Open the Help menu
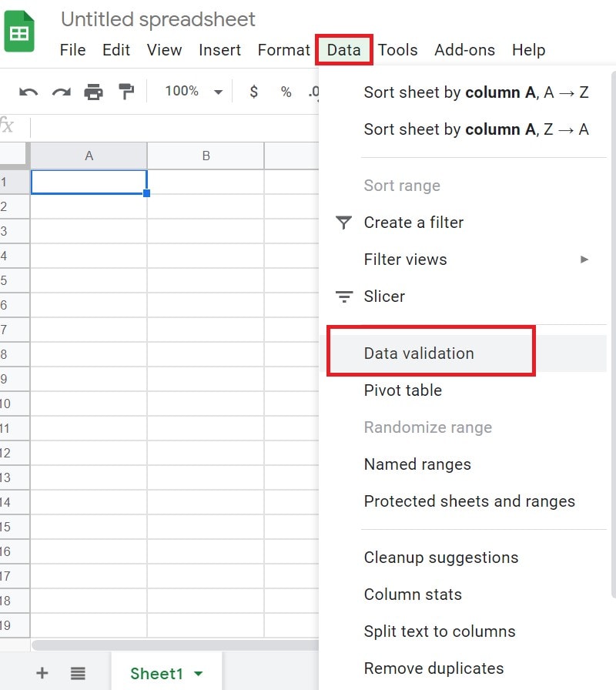Viewport: 616px width, 690px height. [529, 49]
